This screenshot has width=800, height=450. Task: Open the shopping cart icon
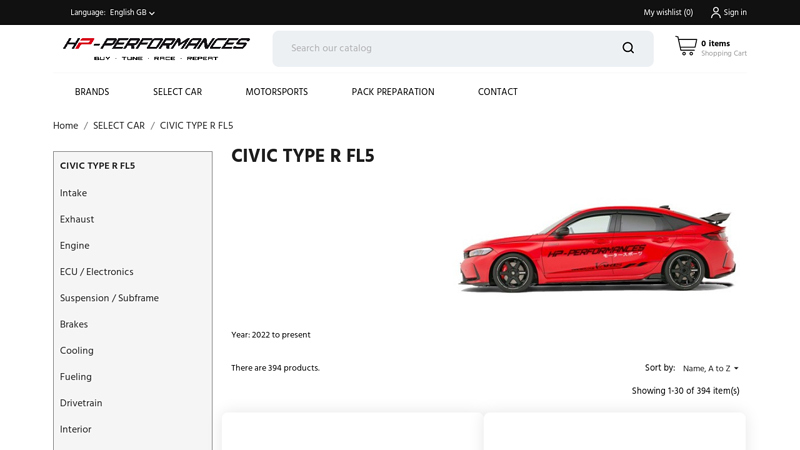pos(686,45)
